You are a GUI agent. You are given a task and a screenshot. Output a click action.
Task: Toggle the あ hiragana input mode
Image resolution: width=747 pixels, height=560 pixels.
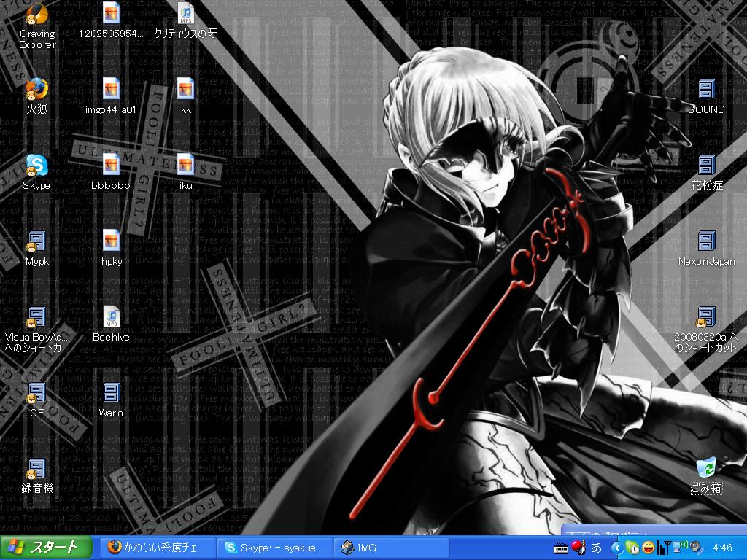596,548
